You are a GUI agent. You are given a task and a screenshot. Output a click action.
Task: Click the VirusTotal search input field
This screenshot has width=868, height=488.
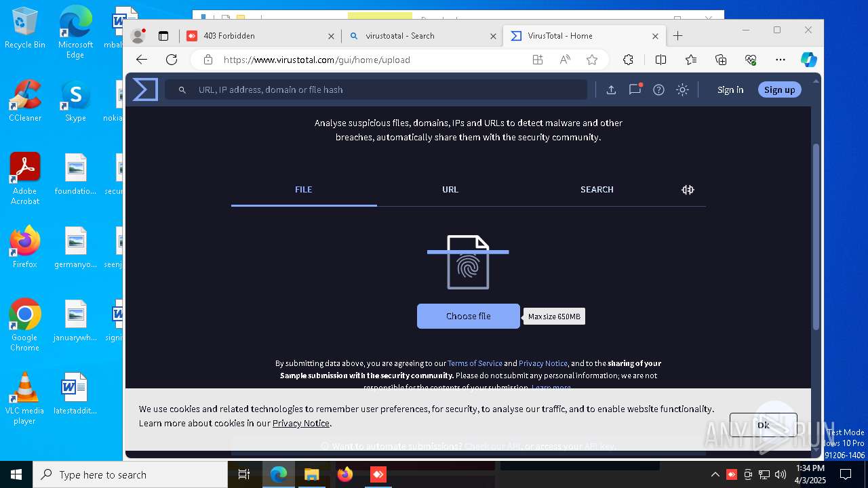376,89
